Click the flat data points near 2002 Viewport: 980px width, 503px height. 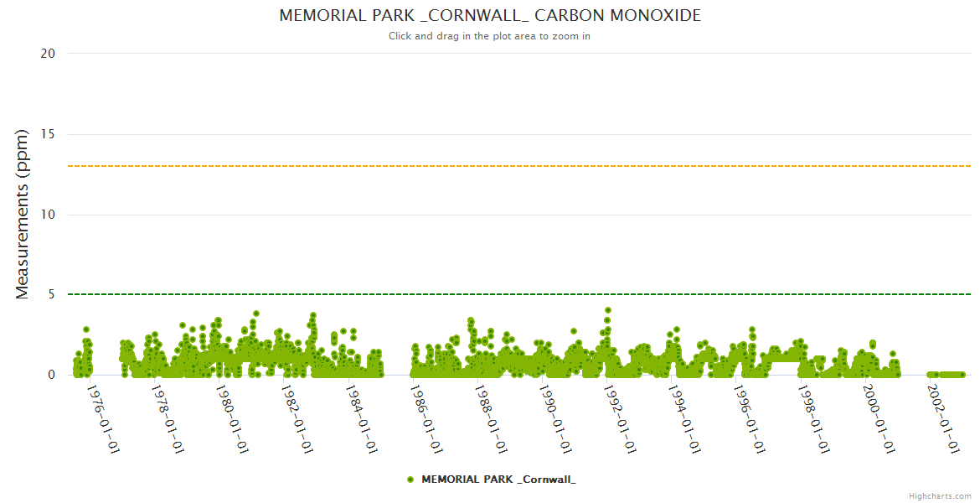[946, 375]
